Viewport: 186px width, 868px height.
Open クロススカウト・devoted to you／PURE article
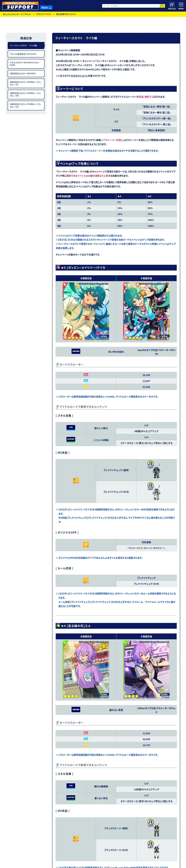(x=26, y=64)
